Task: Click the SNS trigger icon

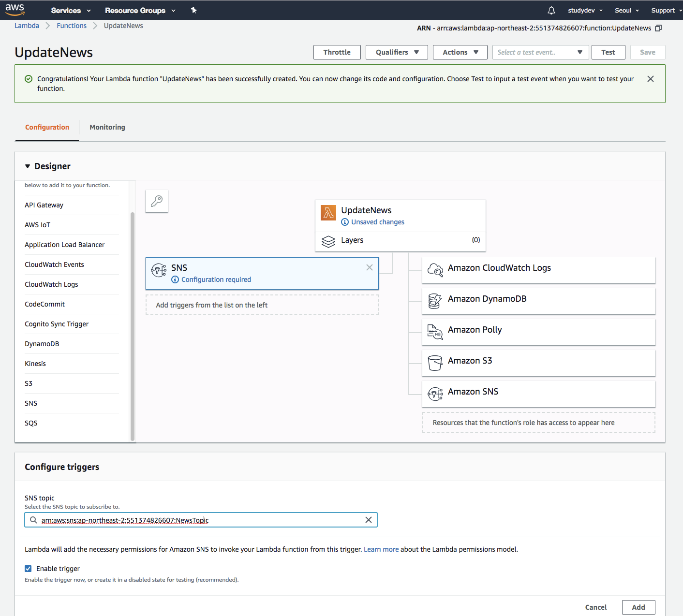Action: pos(159,270)
